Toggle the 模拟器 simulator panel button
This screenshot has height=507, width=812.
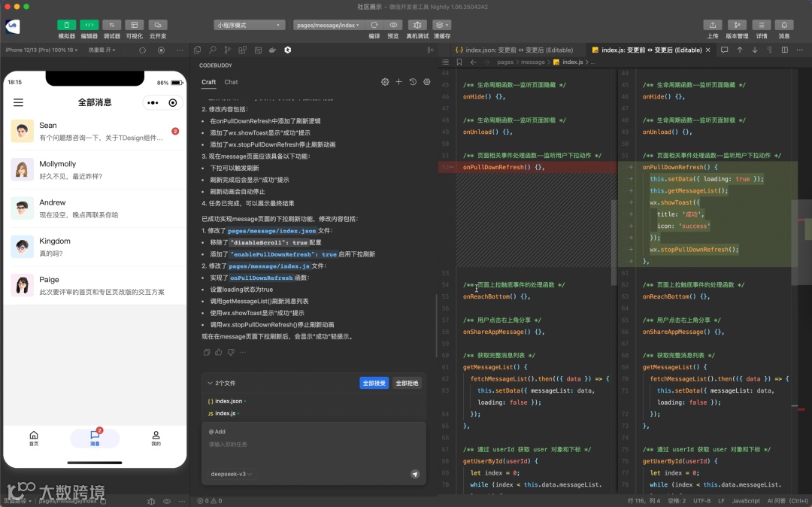coord(66,25)
